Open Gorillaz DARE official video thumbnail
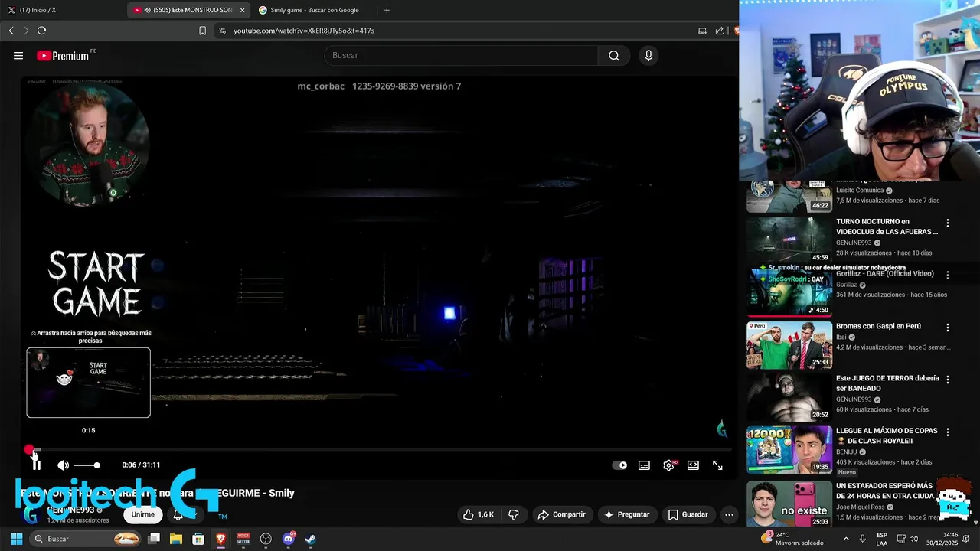 pyautogui.click(x=789, y=292)
